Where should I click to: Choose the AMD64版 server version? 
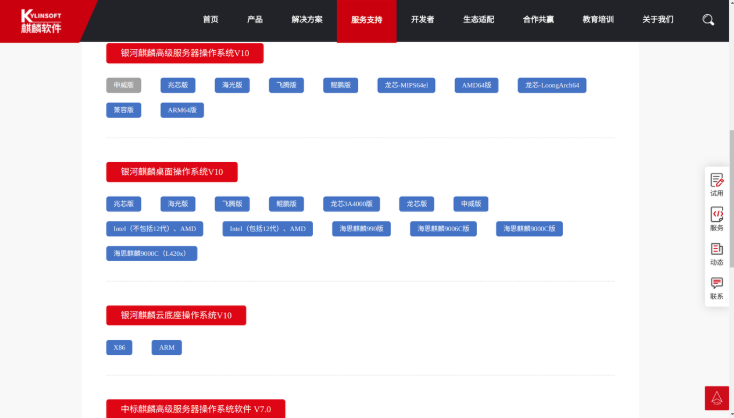click(476, 86)
